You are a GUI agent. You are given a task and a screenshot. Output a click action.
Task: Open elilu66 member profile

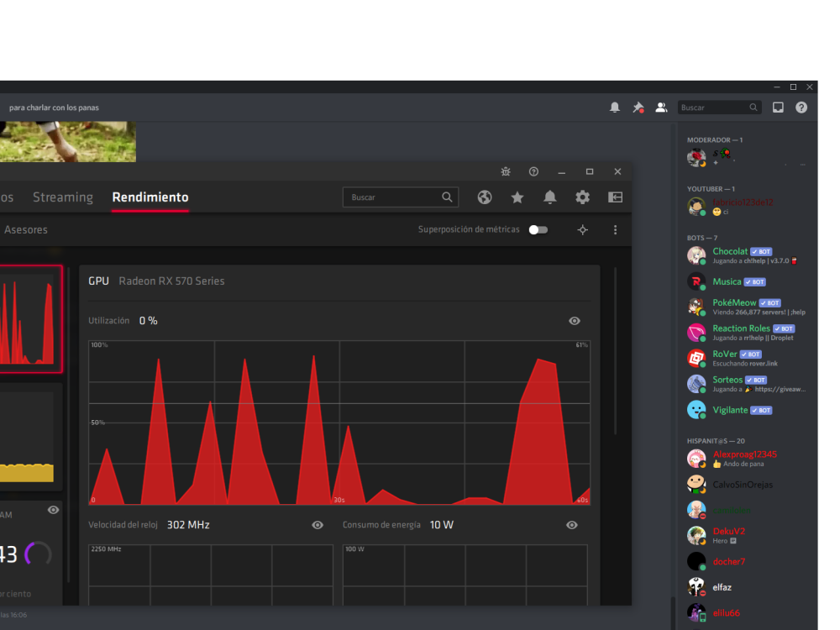coord(744,613)
